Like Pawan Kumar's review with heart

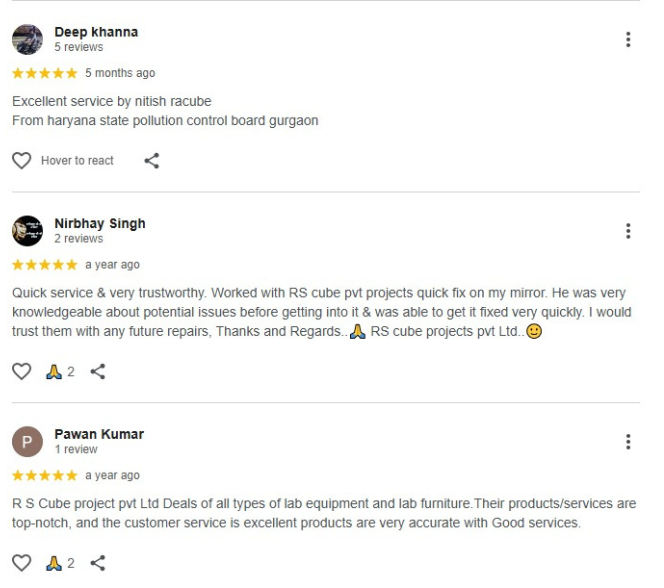21,563
